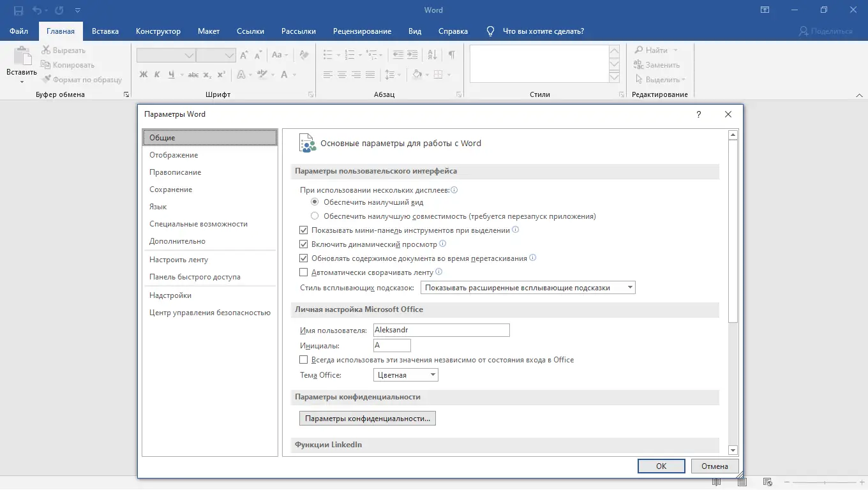Click the Заменить button in ribbon
The image size is (868, 490).
656,65
